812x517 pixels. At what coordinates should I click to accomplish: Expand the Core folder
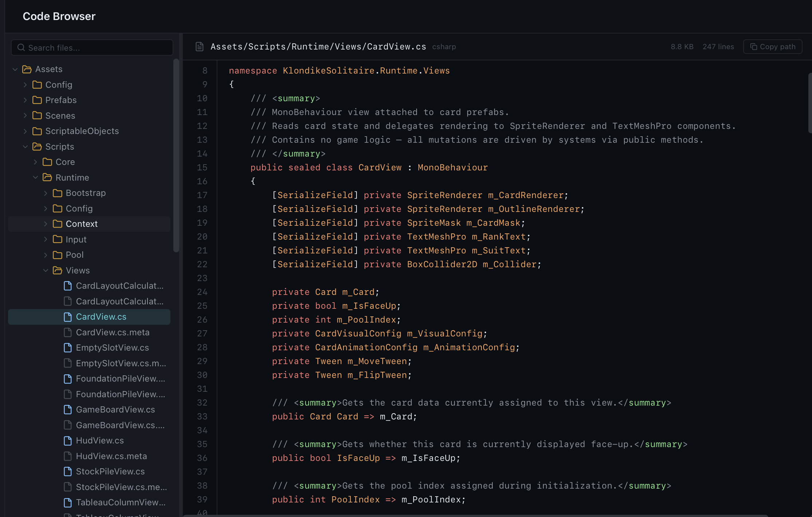coord(35,162)
